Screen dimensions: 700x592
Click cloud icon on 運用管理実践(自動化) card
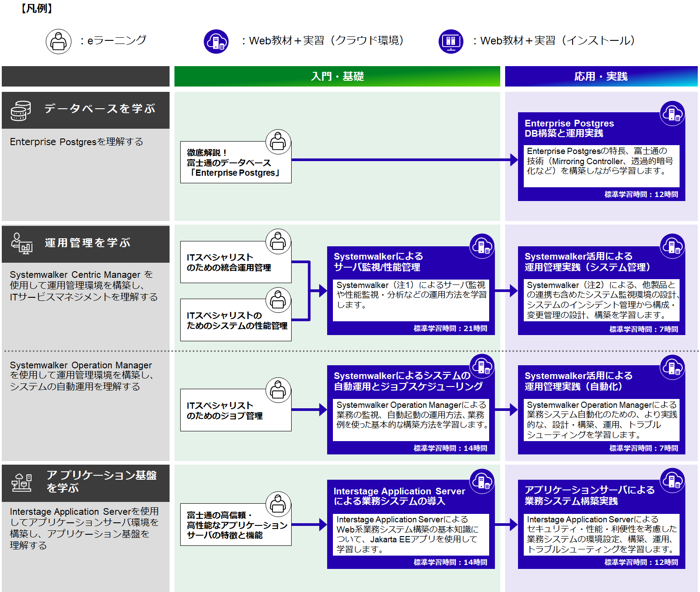672,367
